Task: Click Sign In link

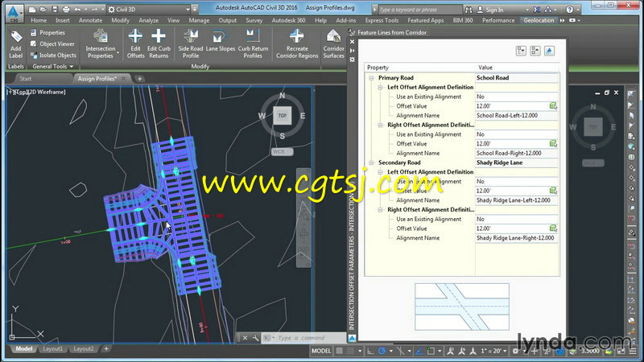Action: click(494, 10)
